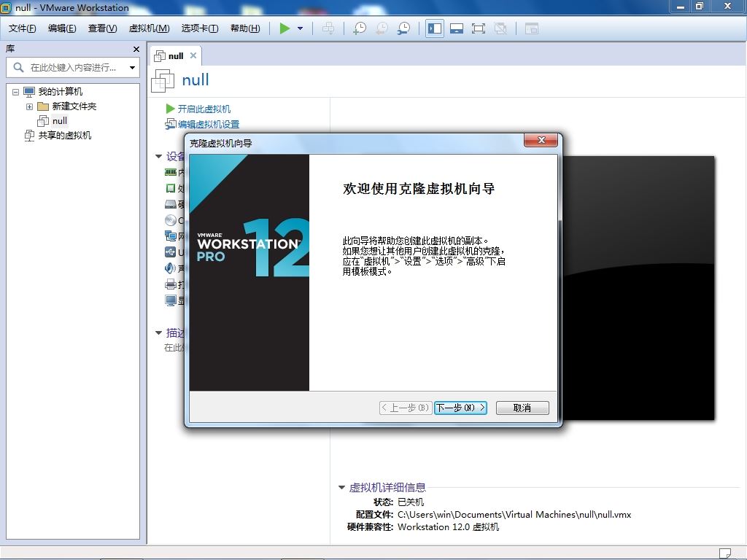Click the config file path null.vmx text
This screenshot has height=560, width=747.
[x=514, y=514]
